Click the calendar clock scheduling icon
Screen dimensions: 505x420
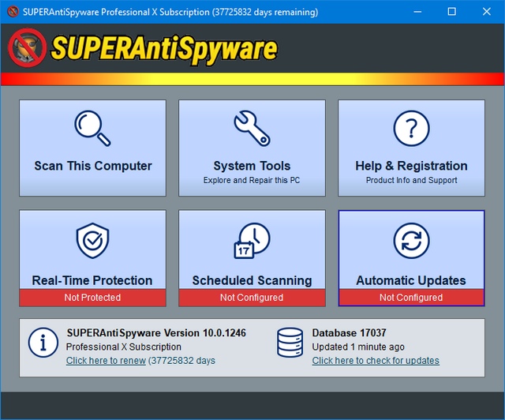(x=252, y=242)
